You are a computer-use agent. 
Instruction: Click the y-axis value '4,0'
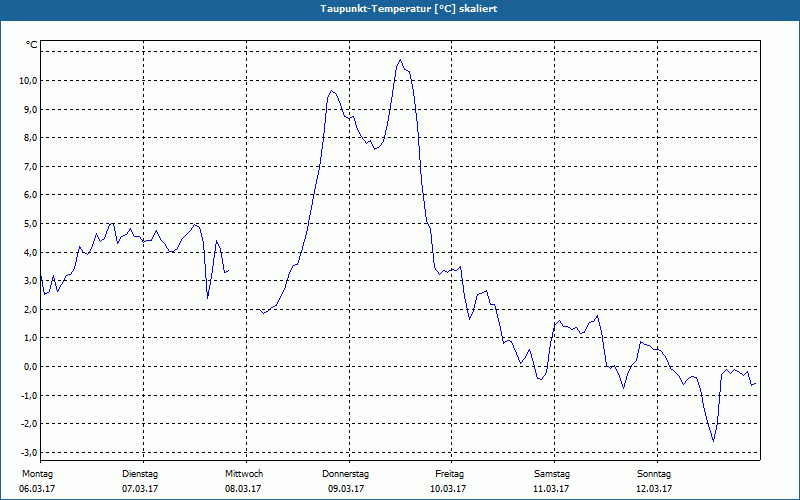click(x=30, y=253)
